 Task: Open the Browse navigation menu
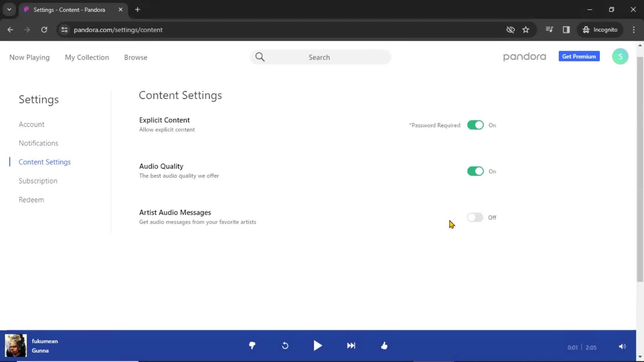click(x=136, y=57)
